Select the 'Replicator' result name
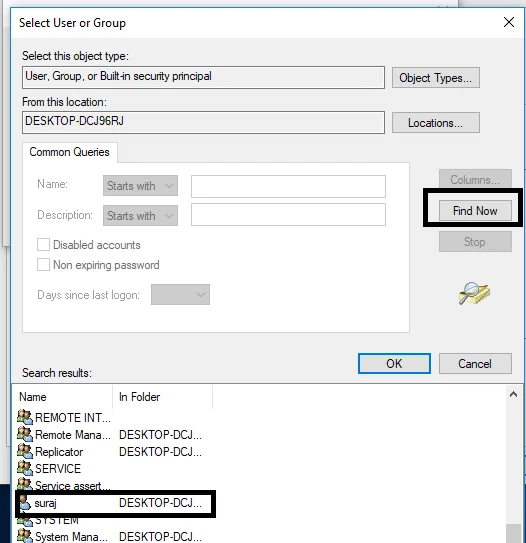Screen dimensions: 526x543 tap(59, 452)
